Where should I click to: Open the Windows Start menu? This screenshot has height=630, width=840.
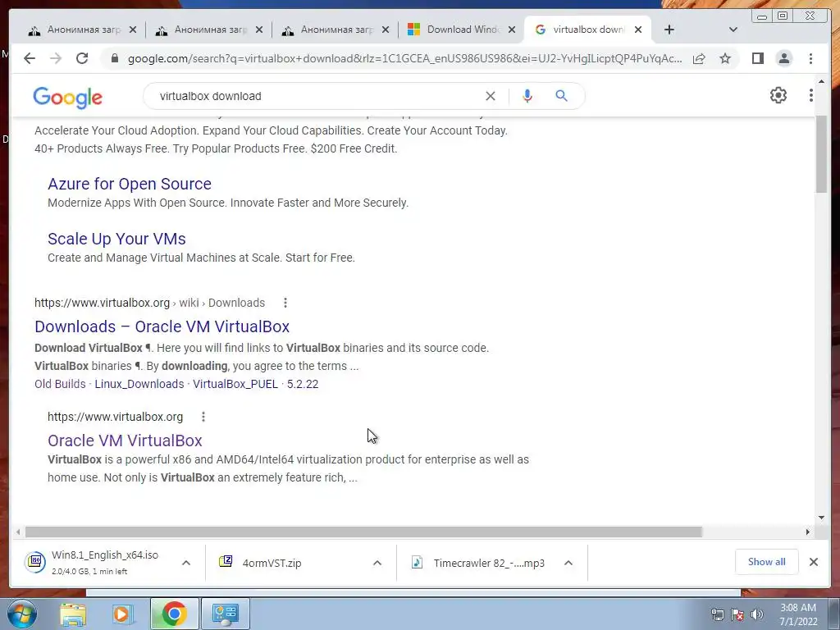click(x=22, y=614)
